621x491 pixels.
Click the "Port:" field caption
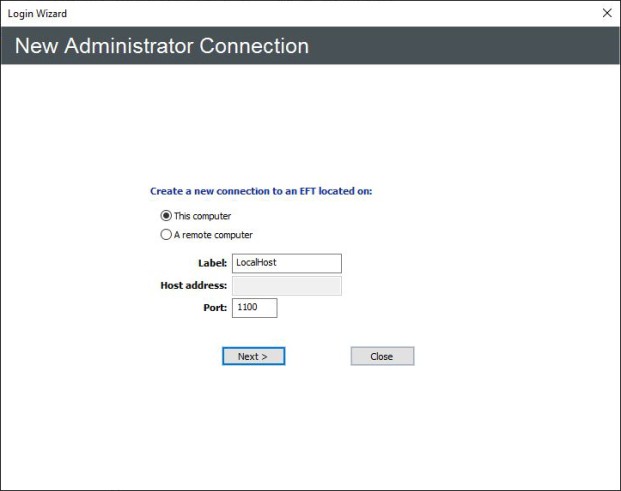(x=215, y=308)
